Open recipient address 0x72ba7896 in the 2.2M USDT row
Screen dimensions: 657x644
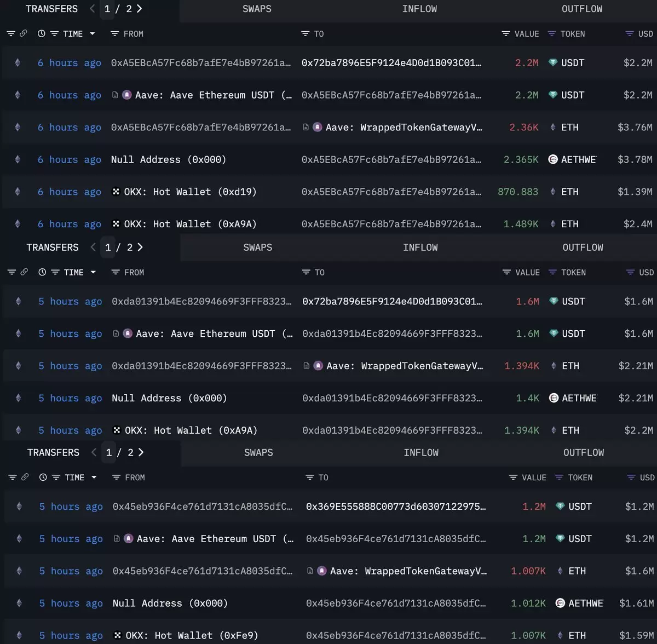[391, 63]
